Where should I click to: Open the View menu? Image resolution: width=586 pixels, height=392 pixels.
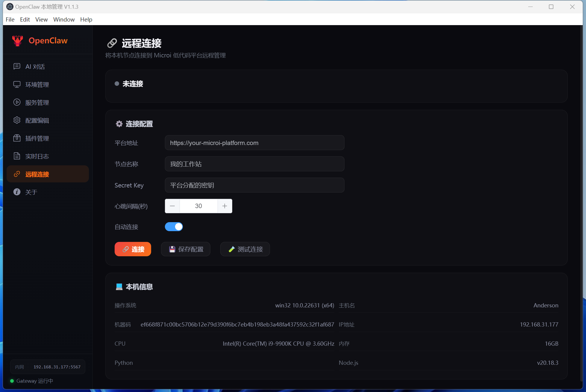pos(41,19)
